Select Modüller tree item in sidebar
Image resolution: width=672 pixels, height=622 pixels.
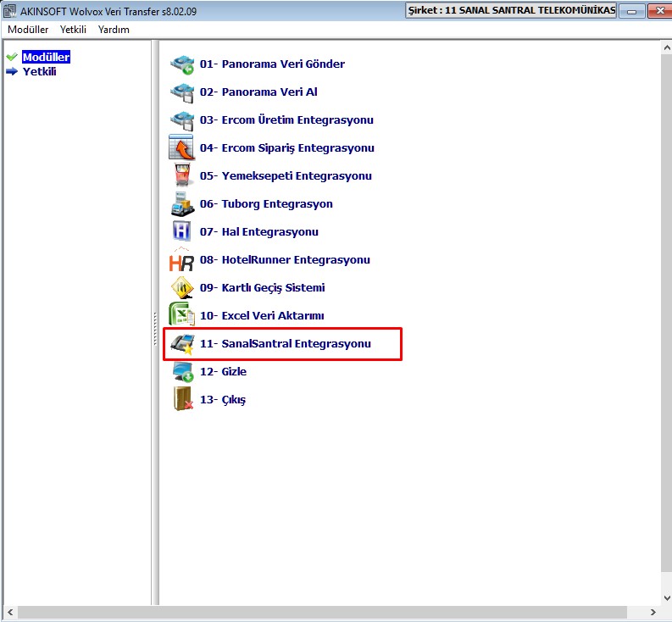46,57
